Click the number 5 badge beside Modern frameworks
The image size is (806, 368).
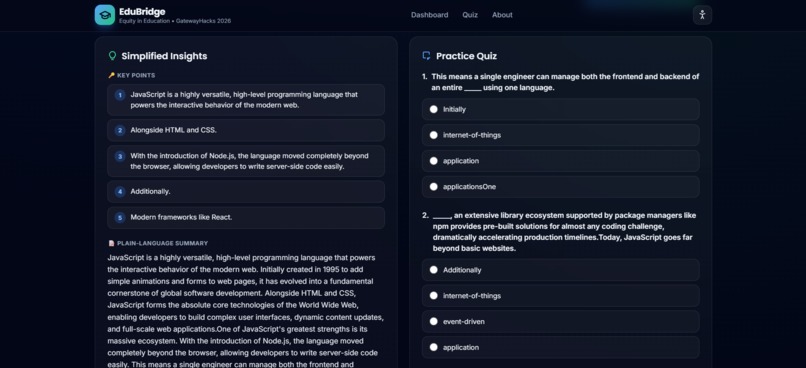(x=120, y=217)
